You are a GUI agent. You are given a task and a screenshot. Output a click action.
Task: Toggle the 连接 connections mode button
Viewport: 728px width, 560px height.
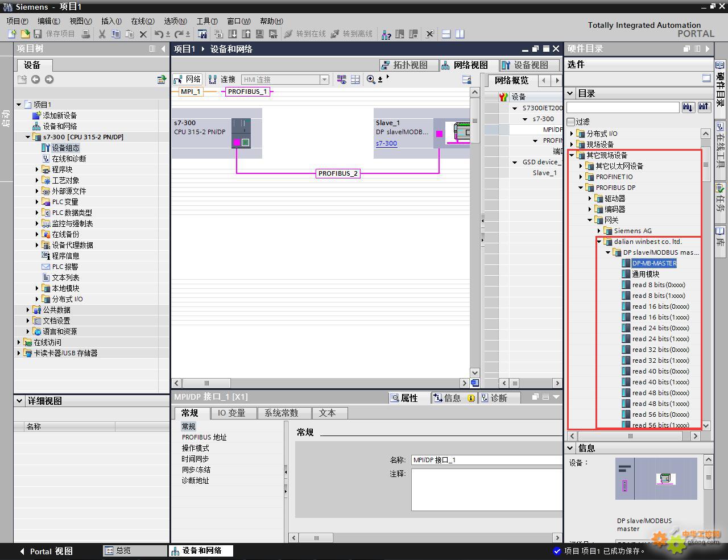pyautogui.click(x=222, y=80)
